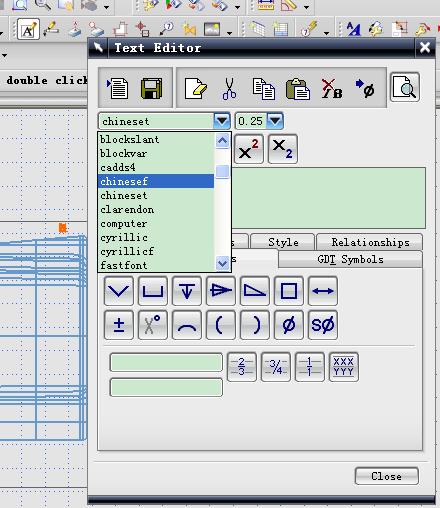Click the Close button in Text Editor
This screenshot has height=508, width=440.
(386, 476)
